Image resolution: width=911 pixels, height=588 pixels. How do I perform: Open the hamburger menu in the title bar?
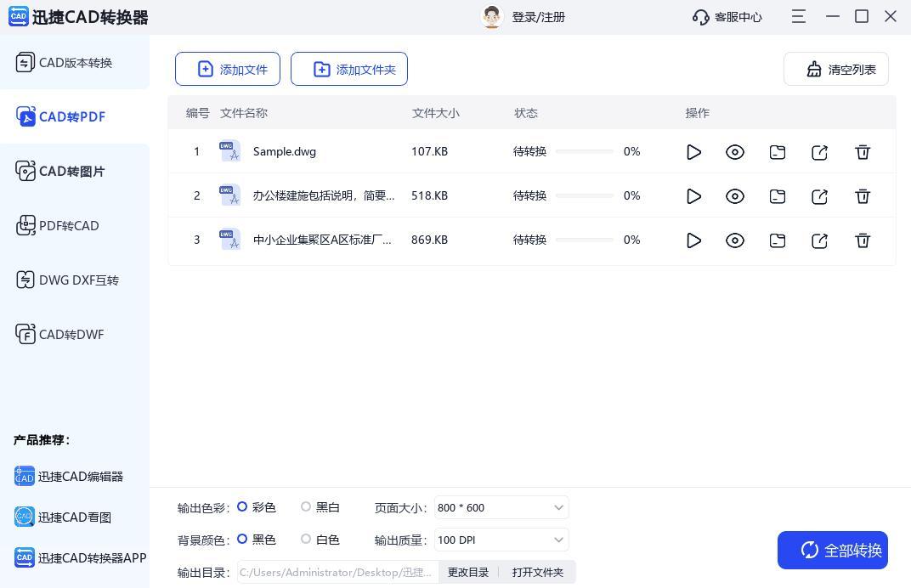pyautogui.click(x=799, y=16)
